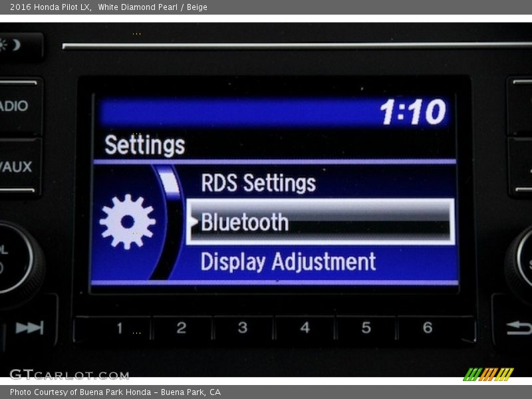
Task: Tap the settings gear icon
Action: 128,222
